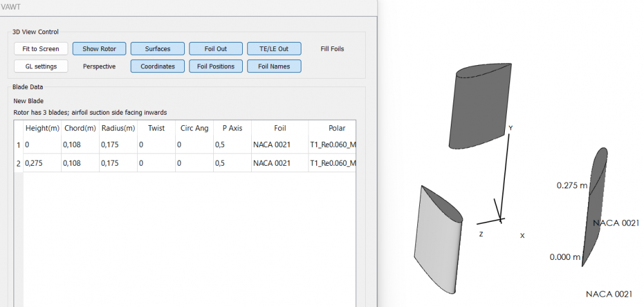644x307 pixels.
Task: Select the Chord value in row 2
Action: (x=80, y=163)
